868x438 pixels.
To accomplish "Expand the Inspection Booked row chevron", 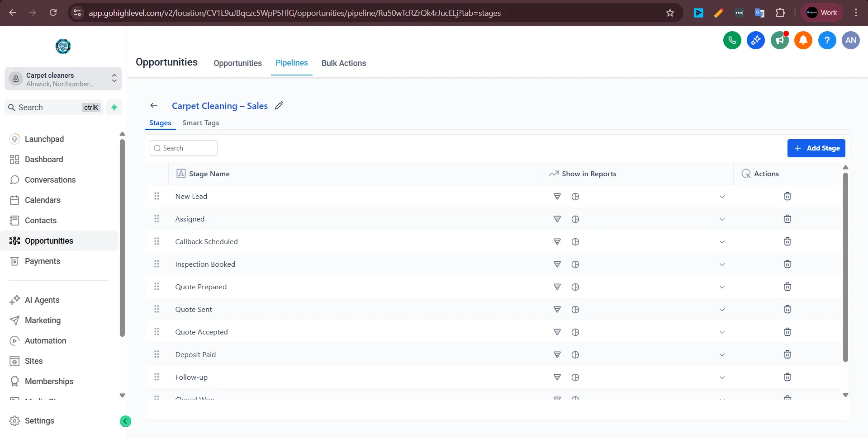I will 722,264.
